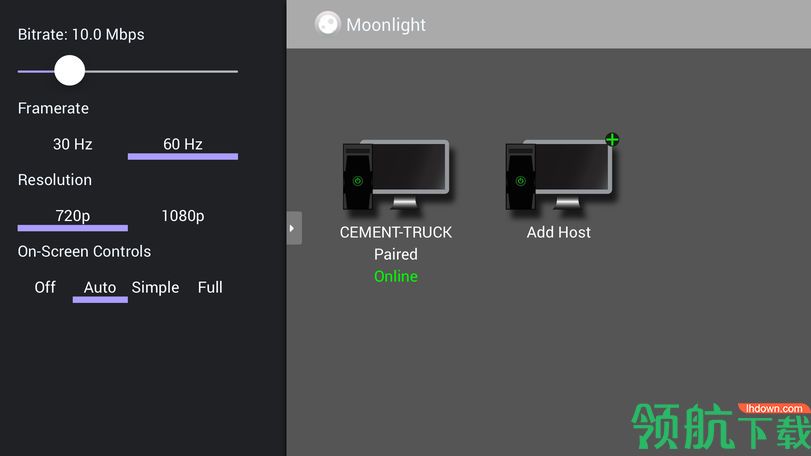Click the Resolution heading
811x456 pixels.
pyautogui.click(x=55, y=180)
